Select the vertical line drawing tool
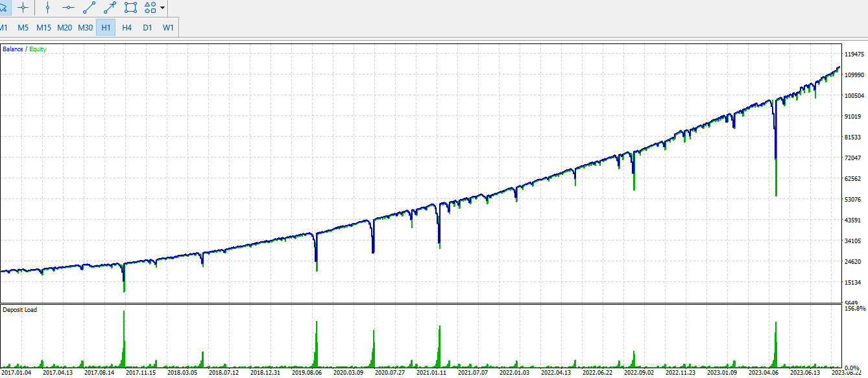 point(47,8)
